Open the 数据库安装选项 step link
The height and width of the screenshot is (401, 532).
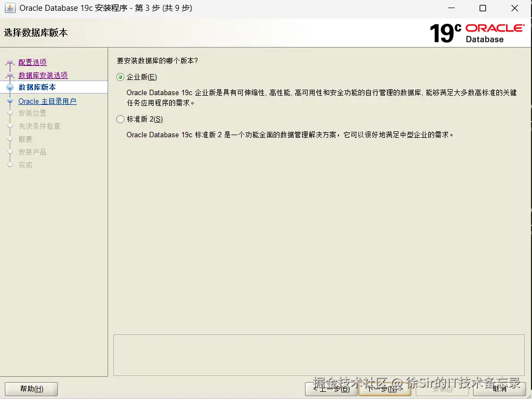coord(43,75)
